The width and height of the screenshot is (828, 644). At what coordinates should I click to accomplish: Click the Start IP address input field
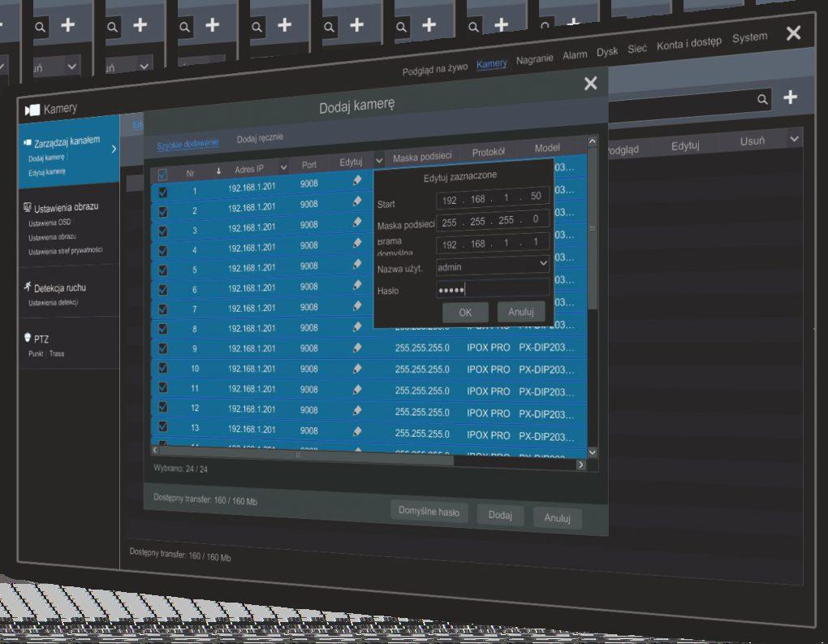click(492, 198)
